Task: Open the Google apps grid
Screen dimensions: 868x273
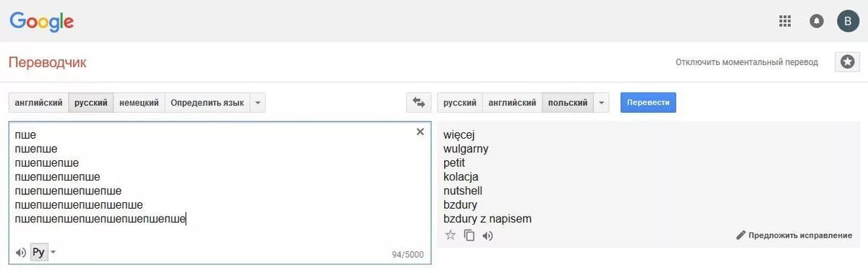Action: tap(785, 21)
